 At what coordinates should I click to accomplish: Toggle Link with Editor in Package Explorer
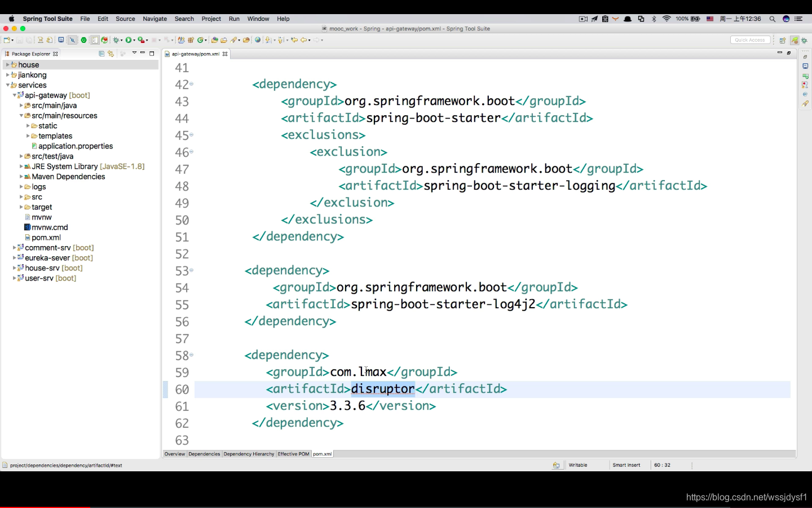(x=111, y=54)
